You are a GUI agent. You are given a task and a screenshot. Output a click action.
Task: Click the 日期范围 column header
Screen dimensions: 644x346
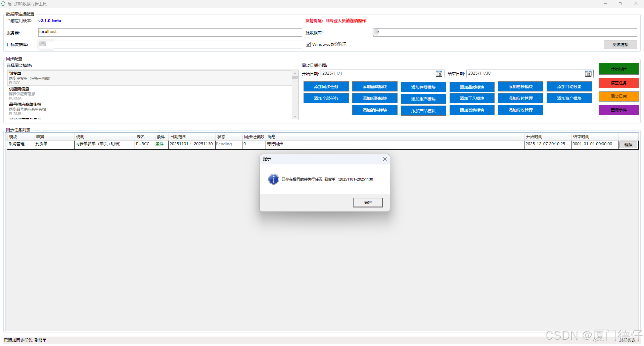tap(192, 137)
